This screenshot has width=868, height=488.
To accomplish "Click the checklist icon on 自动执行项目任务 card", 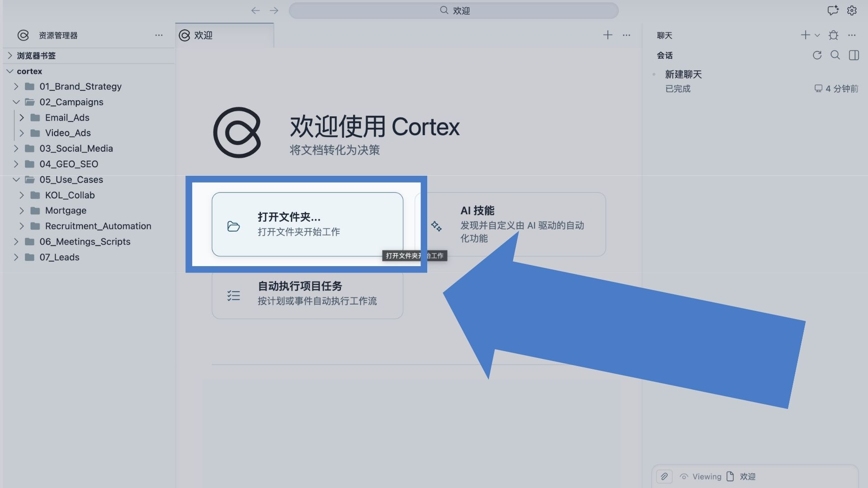I will [x=233, y=296].
